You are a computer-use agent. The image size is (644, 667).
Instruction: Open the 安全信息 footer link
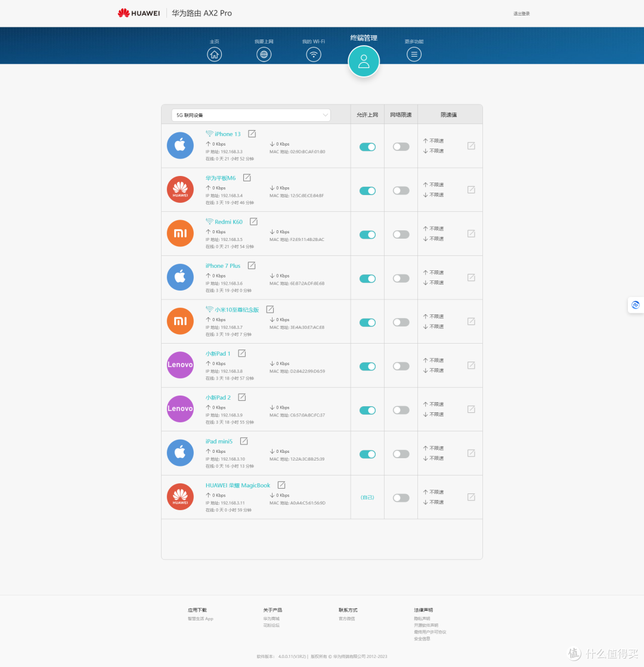[x=422, y=639]
